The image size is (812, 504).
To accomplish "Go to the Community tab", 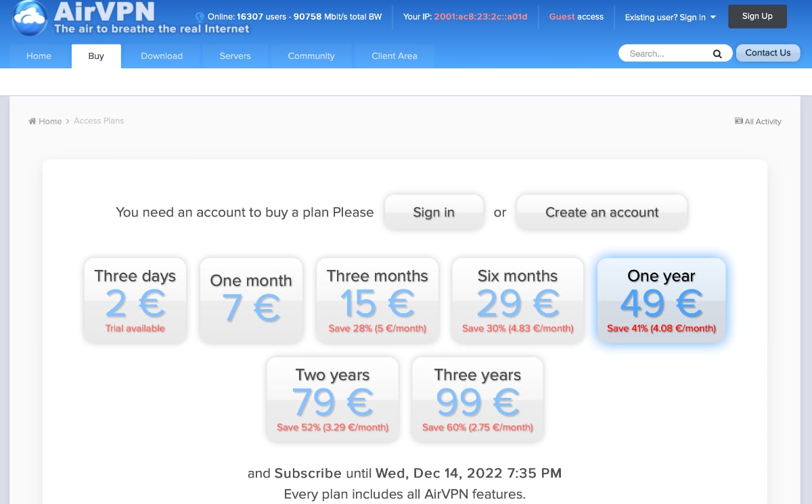I will click(x=311, y=56).
